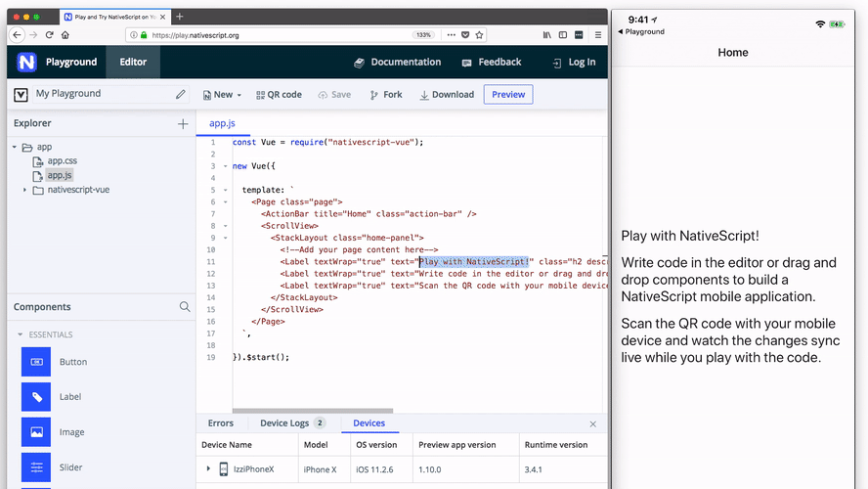868x489 pixels.
Task: Click the plus icon in Explorer panel
Action: point(183,124)
